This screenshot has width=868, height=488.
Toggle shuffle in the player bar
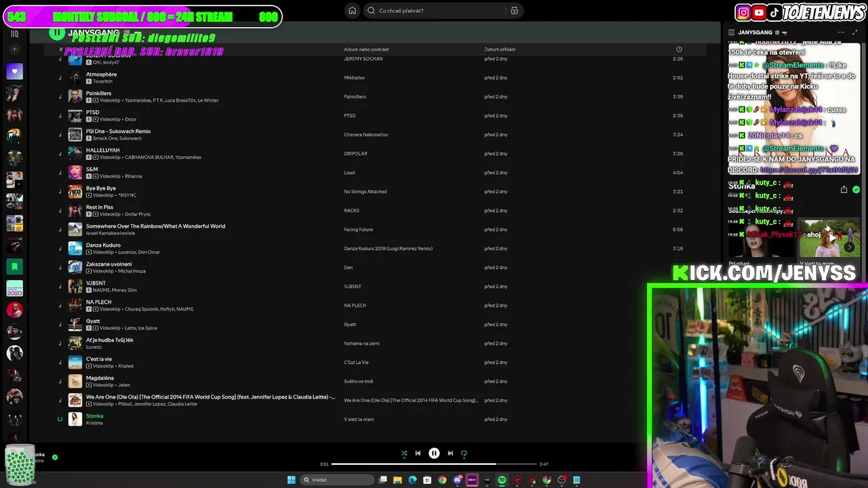click(x=404, y=453)
